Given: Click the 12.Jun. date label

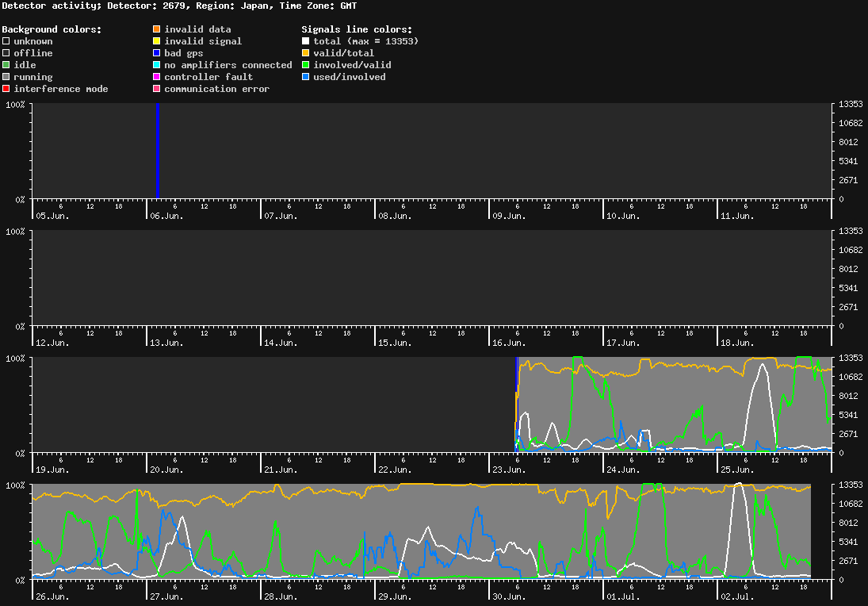Looking at the screenshot, I should coord(52,343).
